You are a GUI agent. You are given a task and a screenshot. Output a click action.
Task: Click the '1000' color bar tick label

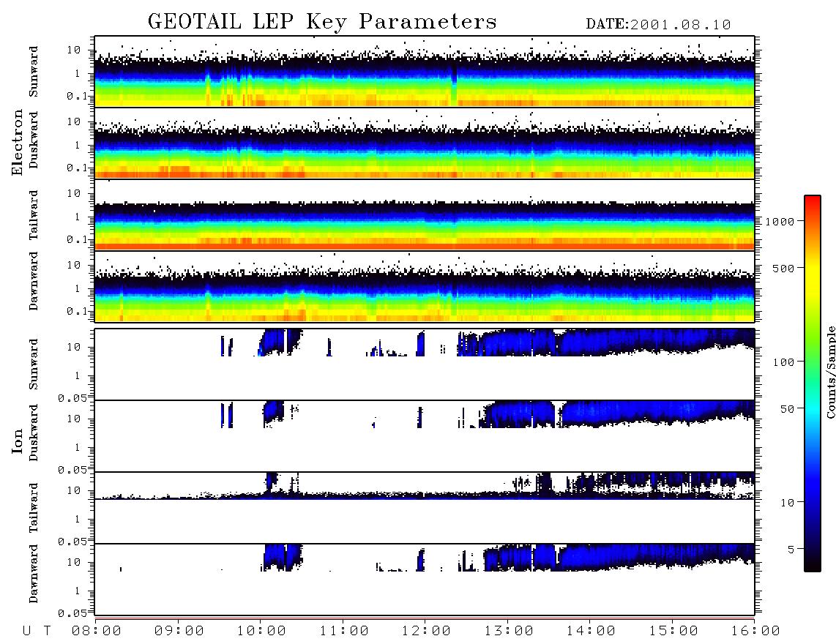780,222
